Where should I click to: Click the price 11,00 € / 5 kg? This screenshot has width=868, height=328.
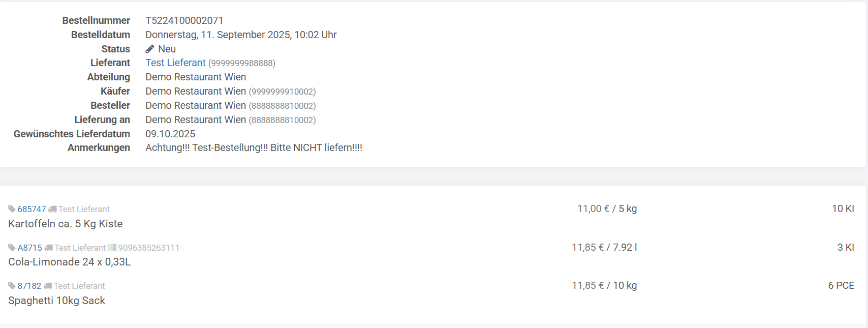coord(607,208)
